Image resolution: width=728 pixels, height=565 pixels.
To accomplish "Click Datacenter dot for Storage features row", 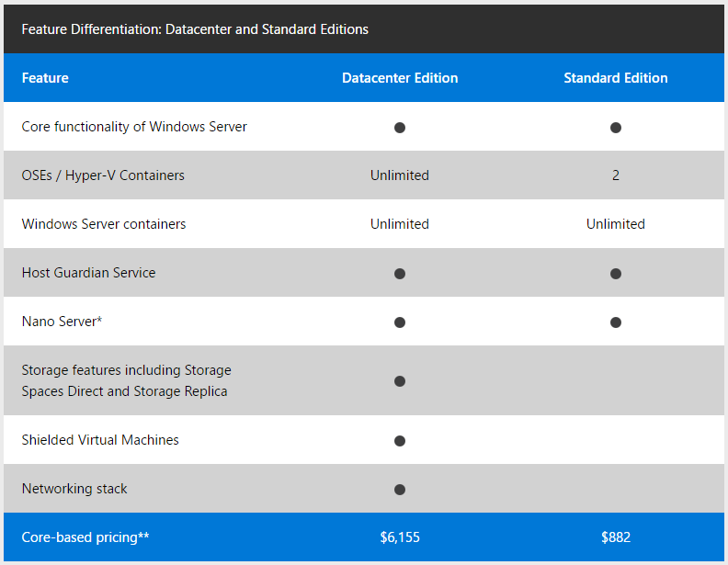I will click(x=400, y=381).
